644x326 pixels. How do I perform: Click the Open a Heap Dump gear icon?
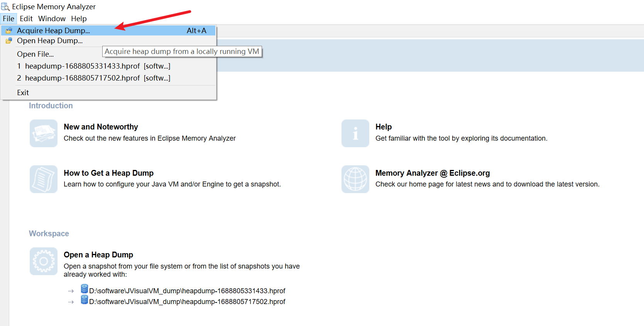click(x=44, y=261)
